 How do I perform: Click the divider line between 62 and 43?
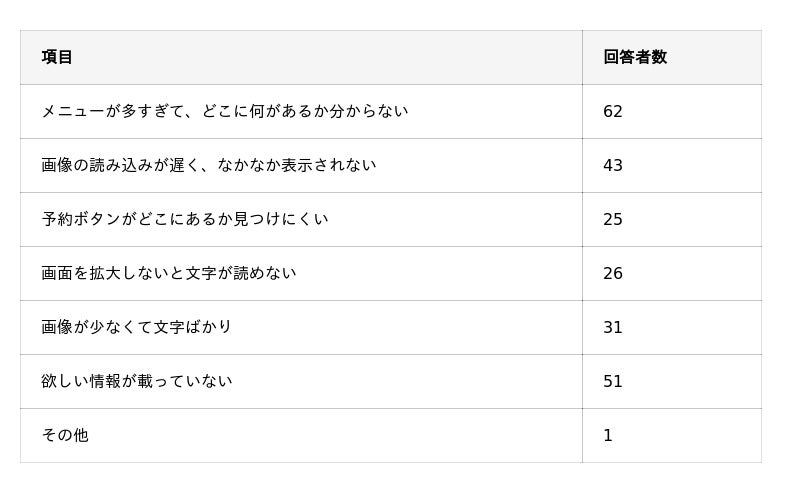pos(671,138)
